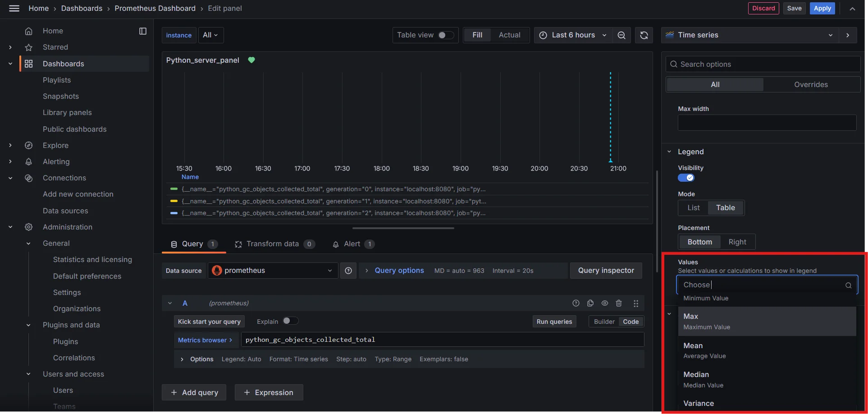Select Table legend mode
Screen dimensions: 868x414
[725, 208]
